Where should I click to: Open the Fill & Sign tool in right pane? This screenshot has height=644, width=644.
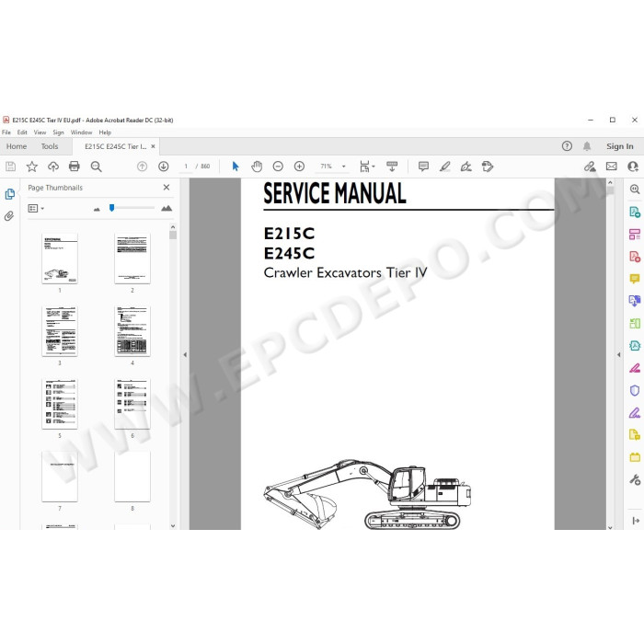click(635, 412)
